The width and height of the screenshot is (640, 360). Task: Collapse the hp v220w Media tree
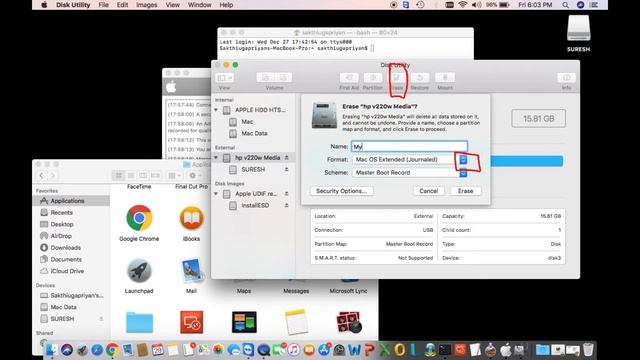point(216,158)
